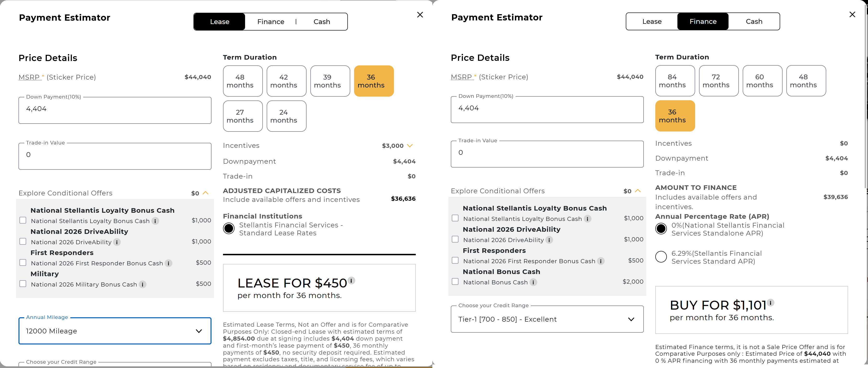
Task: Switch to Finance tab in left dialog
Action: (x=271, y=22)
